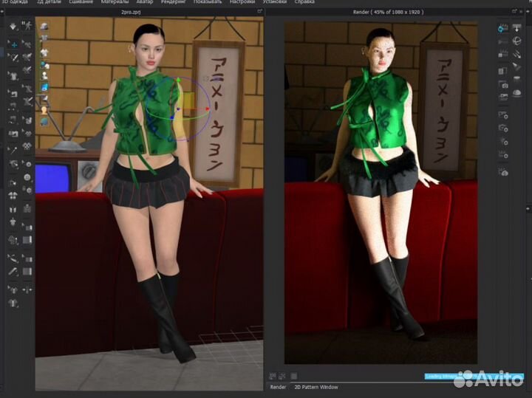The width and height of the screenshot is (532, 398).
Task: Click the camera save-image icon in render toolbar
Action: (x=503, y=85)
